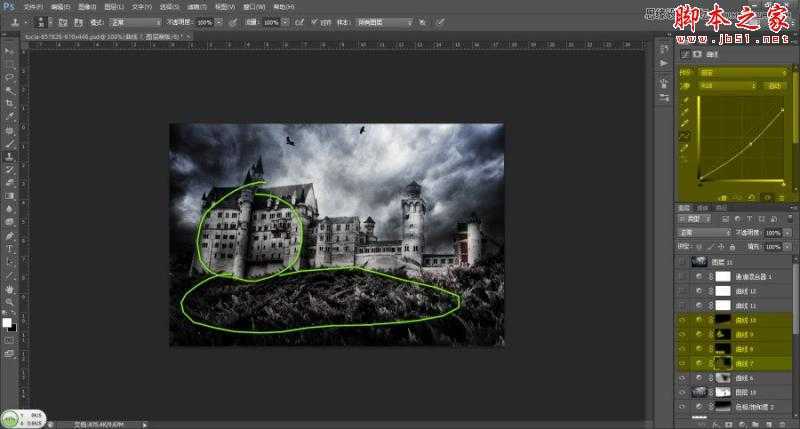Image resolution: width=800 pixels, height=429 pixels.
Task: Switch to the 路径 (Paths) tab
Action: tap(721, 208)
